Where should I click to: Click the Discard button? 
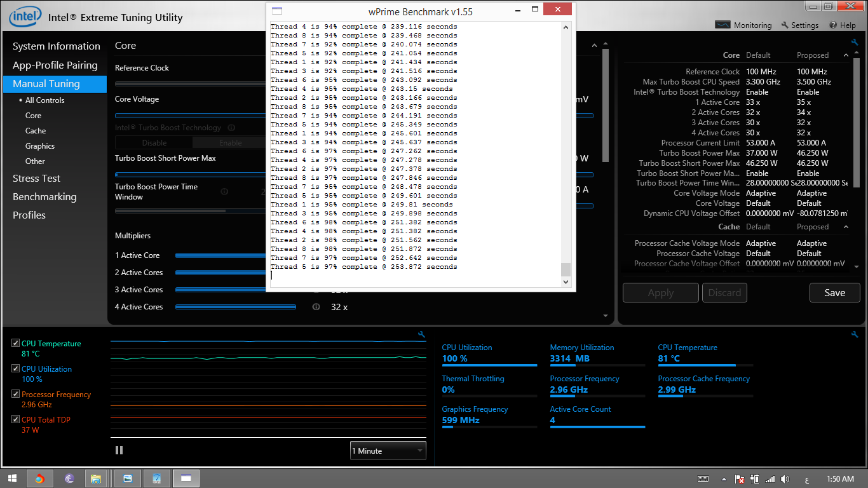tap(724, 293)
